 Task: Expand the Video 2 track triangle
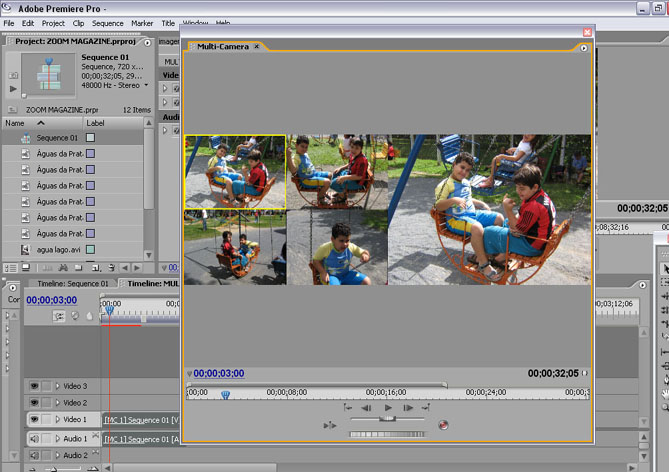pos(57,402)
